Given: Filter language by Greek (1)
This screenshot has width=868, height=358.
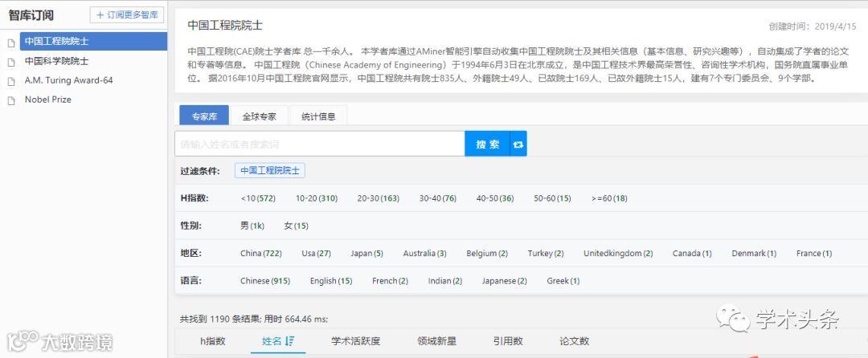Looking at the screenshot, I should click(563, 281).
